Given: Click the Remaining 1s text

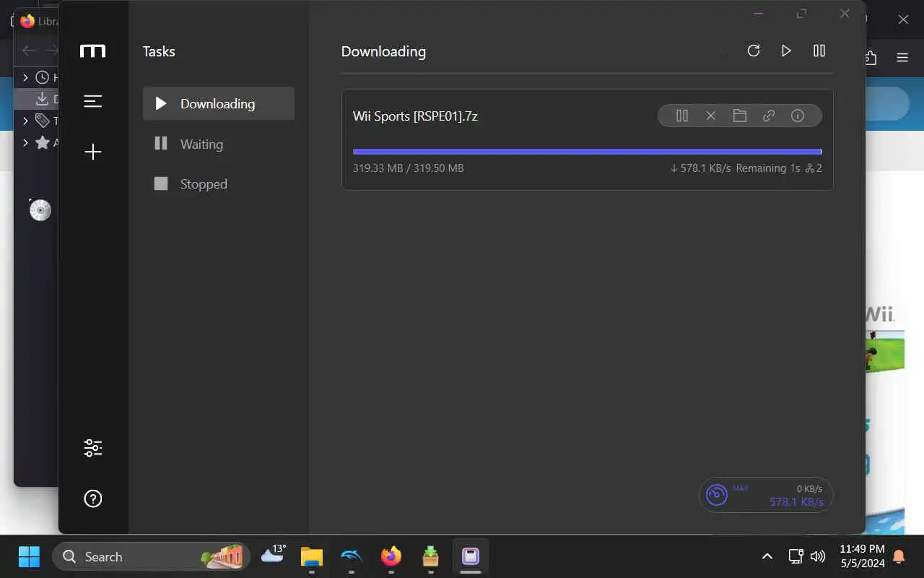Looking at the screenshot, I should coord(768,168).
